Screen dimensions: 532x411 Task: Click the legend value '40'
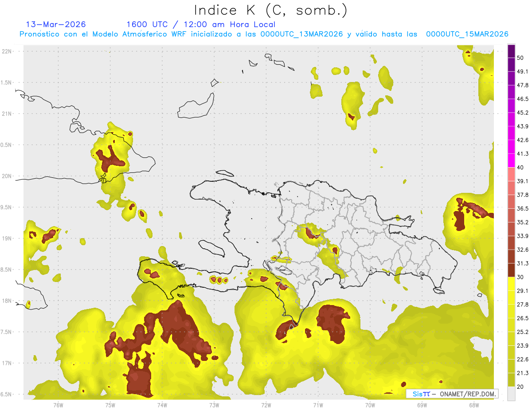tap(521, 168)
